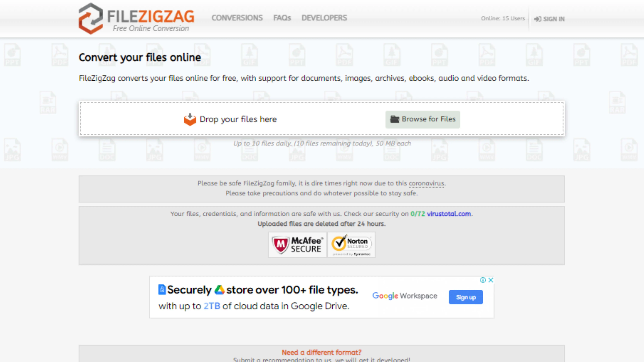Viewport: 644px width, 362px height.
Task: Go to the DEVELOPERS page
Action: 324,18
